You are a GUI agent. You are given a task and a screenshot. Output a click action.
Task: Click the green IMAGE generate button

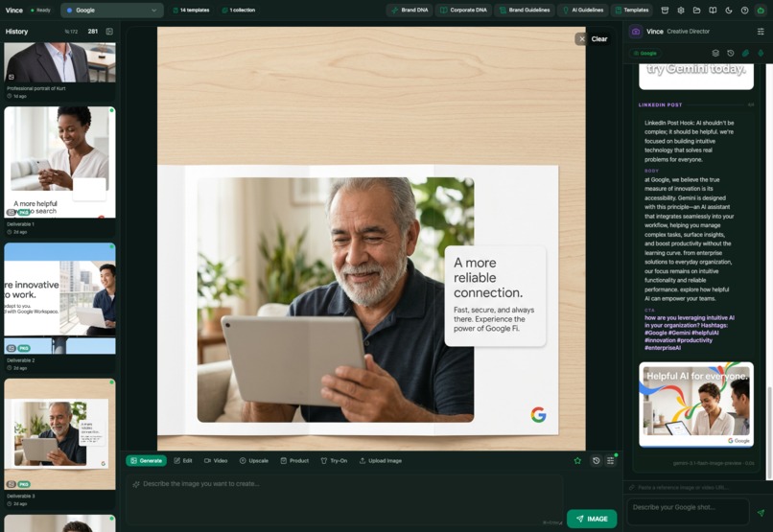point(592,519)
